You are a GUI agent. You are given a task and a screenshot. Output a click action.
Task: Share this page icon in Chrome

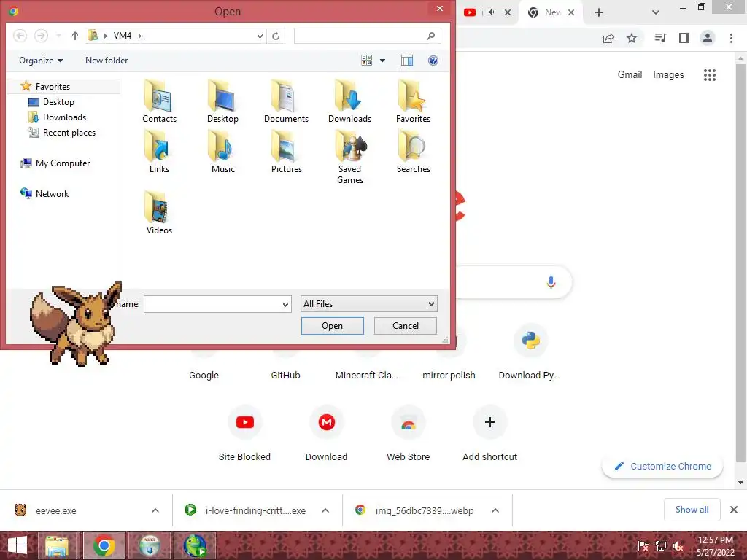click(x=608, y=38)
